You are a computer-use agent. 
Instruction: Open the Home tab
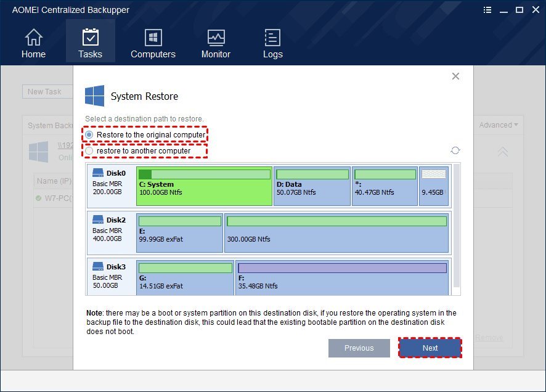pyautogui.click(x=33, y=43)
